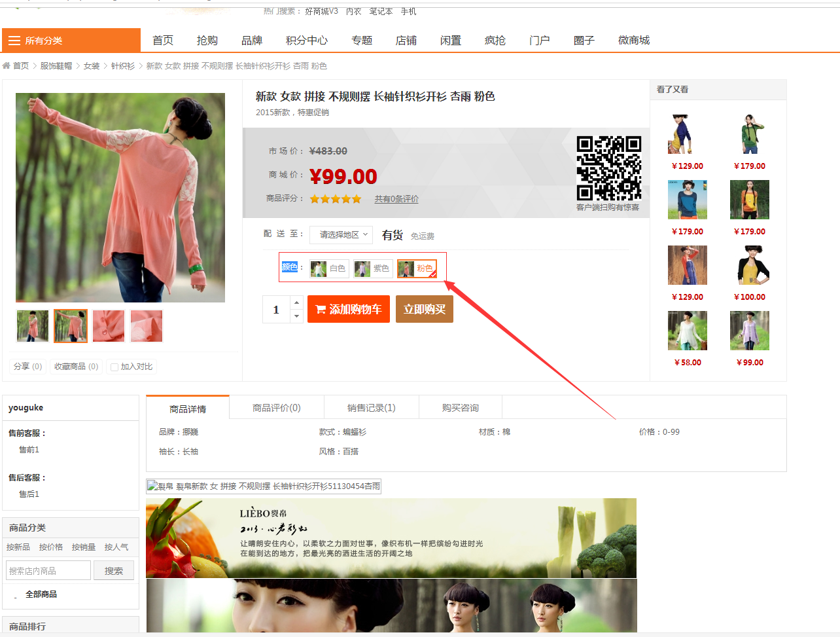Switch to the 商品评价(0) tab
Screen dimensions: 840x637
(277, 408)
